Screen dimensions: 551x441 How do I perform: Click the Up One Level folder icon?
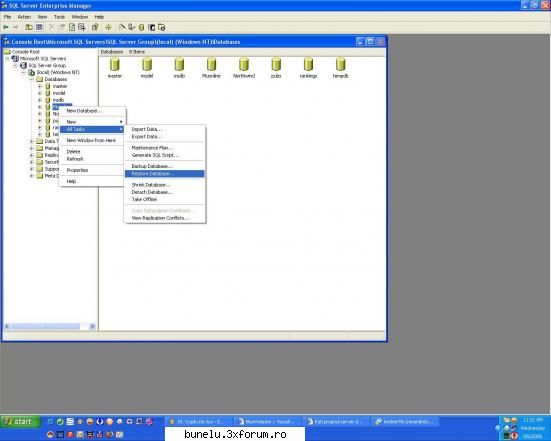(x=29, y=27)
